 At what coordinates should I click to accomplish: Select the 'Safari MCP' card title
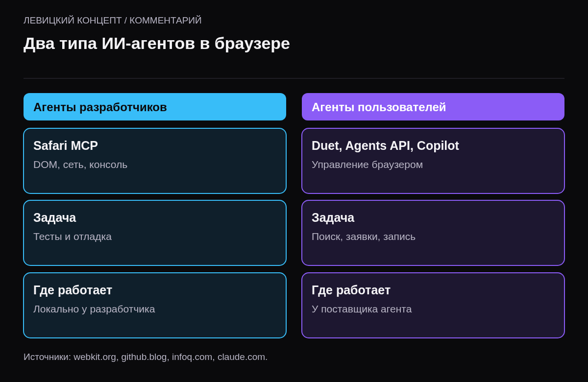[66, 145]
